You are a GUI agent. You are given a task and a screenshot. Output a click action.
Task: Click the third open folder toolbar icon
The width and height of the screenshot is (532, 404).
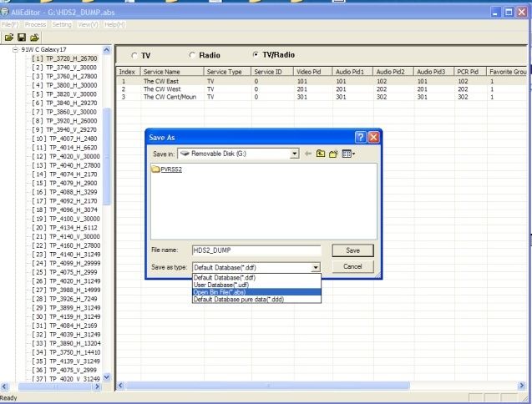click(34, 38)
